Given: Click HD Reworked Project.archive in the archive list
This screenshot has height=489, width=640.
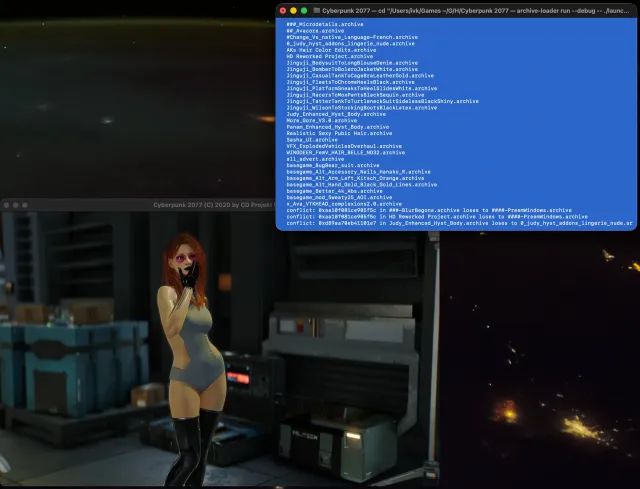Looking at the screenshot, I should (329, 56).
